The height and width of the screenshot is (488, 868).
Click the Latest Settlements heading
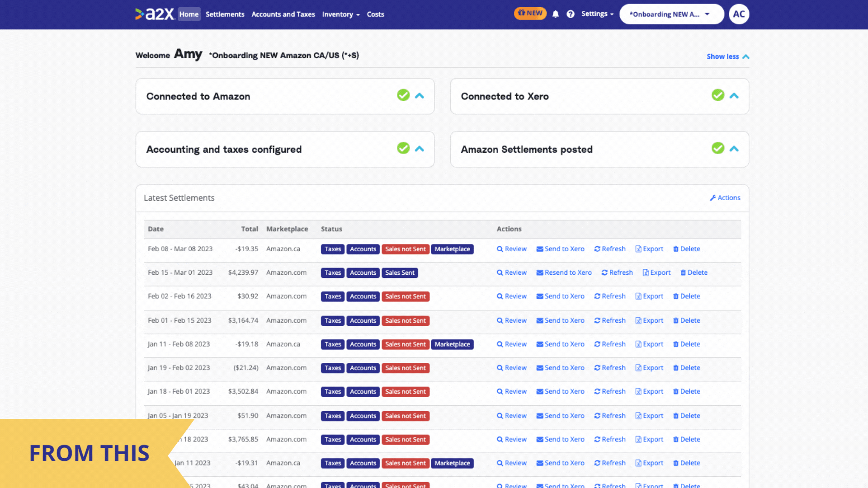179,198
